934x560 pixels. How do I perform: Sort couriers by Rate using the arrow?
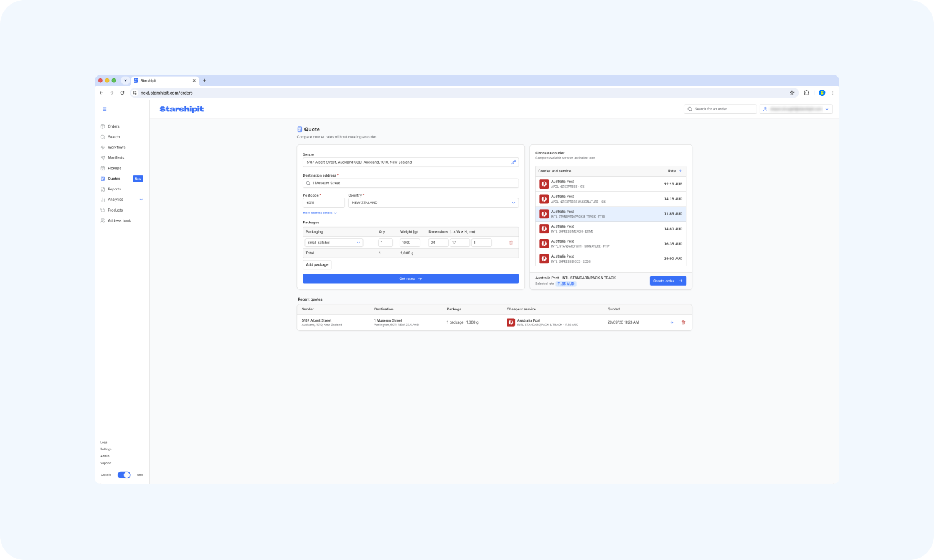coord(680,171)
